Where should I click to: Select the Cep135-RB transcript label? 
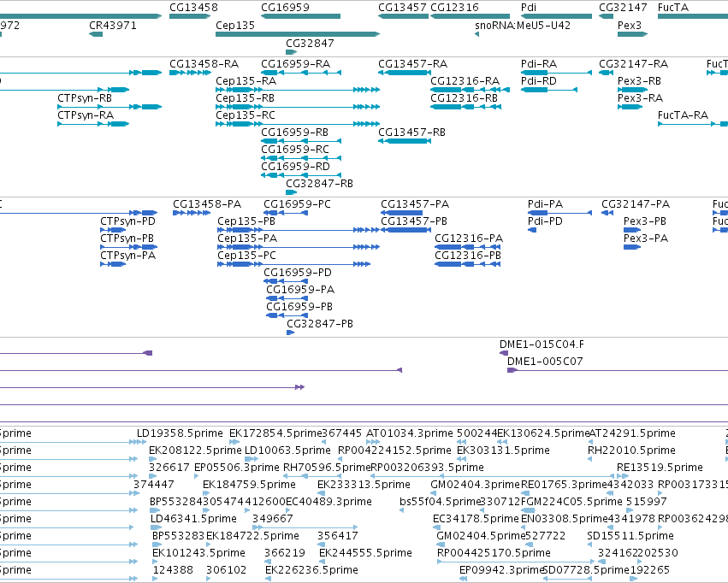pos(246,97)
